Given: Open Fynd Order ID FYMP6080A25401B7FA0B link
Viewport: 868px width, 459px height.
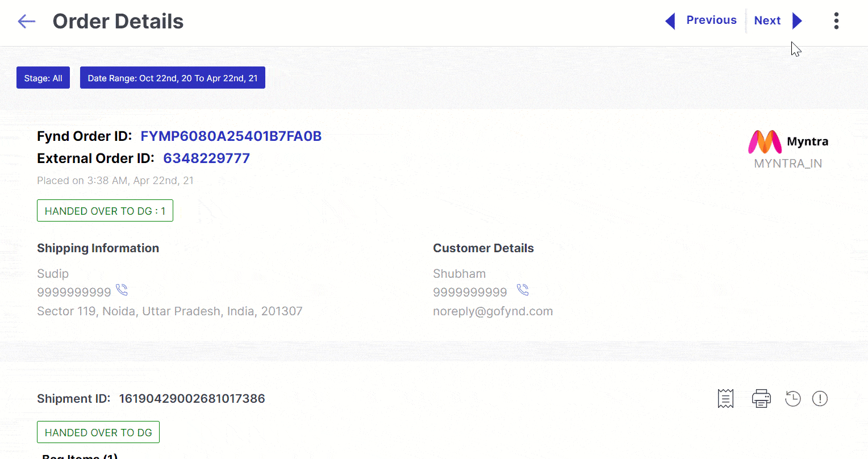Looking at the screenshot, I should click(231, 136).
